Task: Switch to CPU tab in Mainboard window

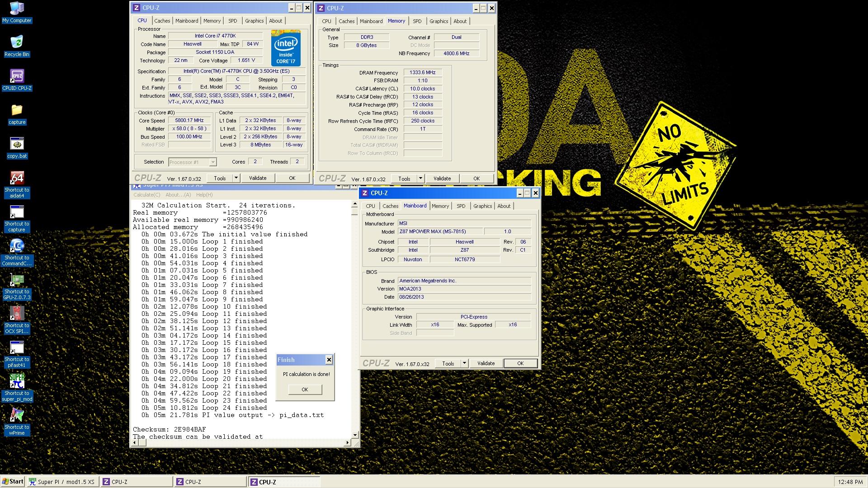Action: point(370,206)
